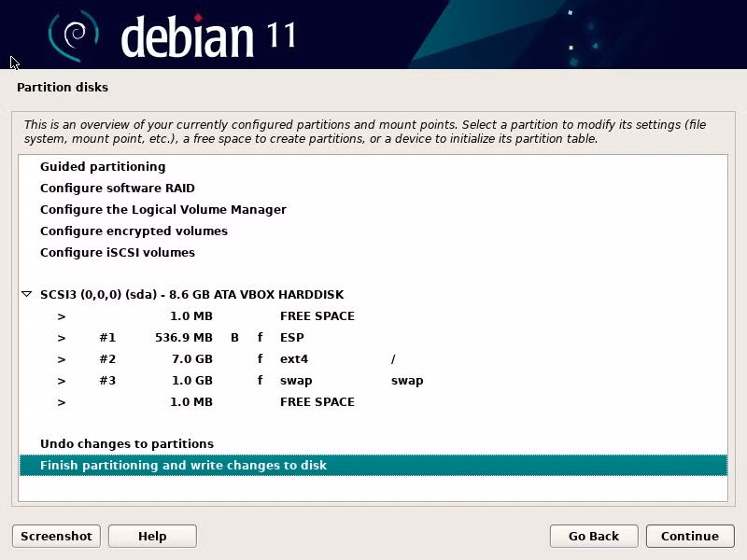Image resolution: width=747 pixels, height=560 pixels.
Task: Select the SCSI3 (sda) VBOX HARDDISK entry
Action: point(373,294)
